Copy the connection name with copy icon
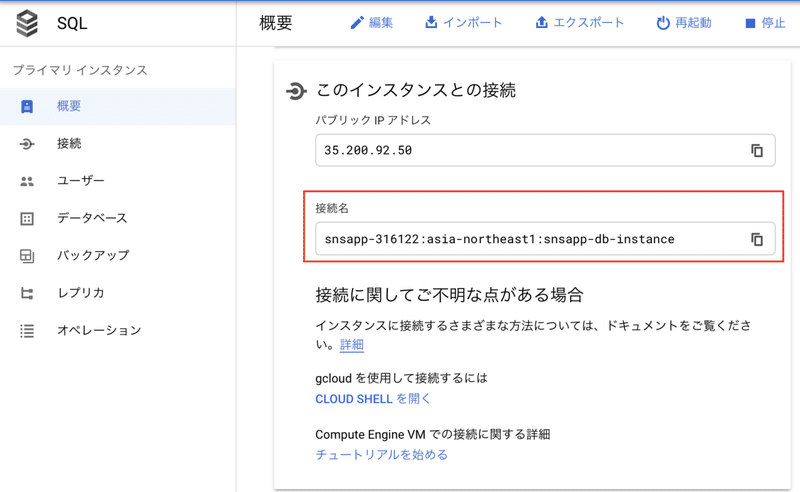This screenshot has width=800, height=492. coord(757,239)
